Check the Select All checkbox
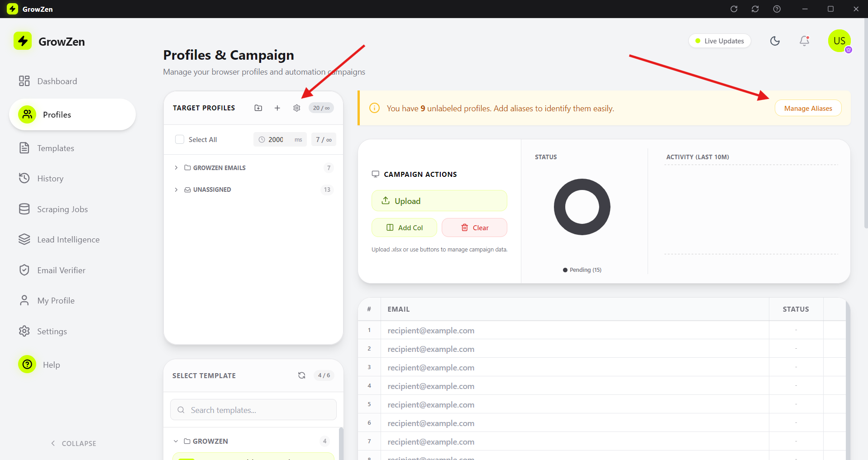The image size is (868, 460). [180, 140]
